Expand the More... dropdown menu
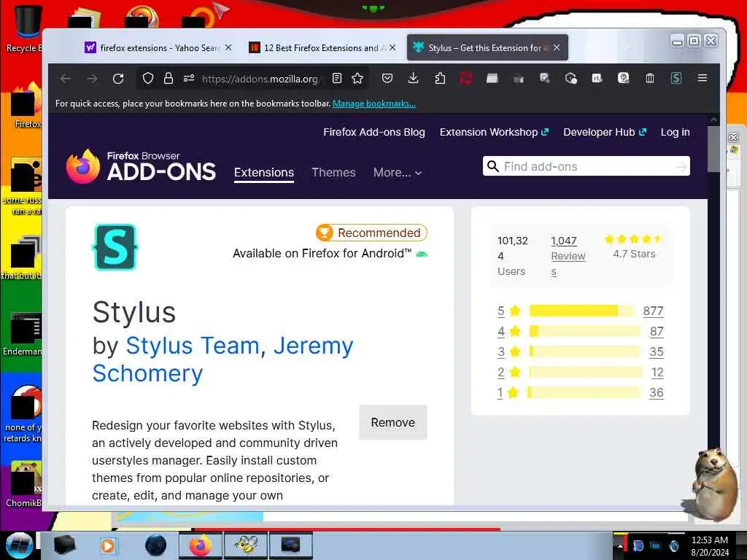747x560 pixels. (398, 172)
